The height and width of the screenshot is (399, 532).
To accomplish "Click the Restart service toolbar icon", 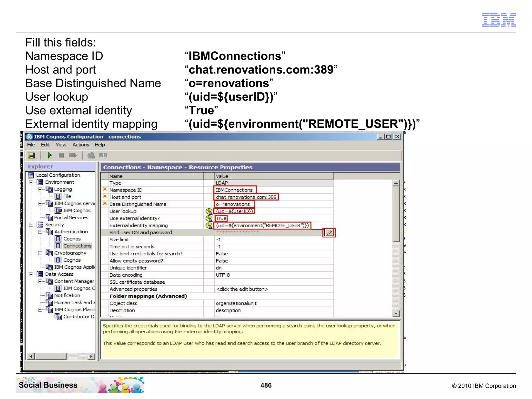I will [73, 155].
